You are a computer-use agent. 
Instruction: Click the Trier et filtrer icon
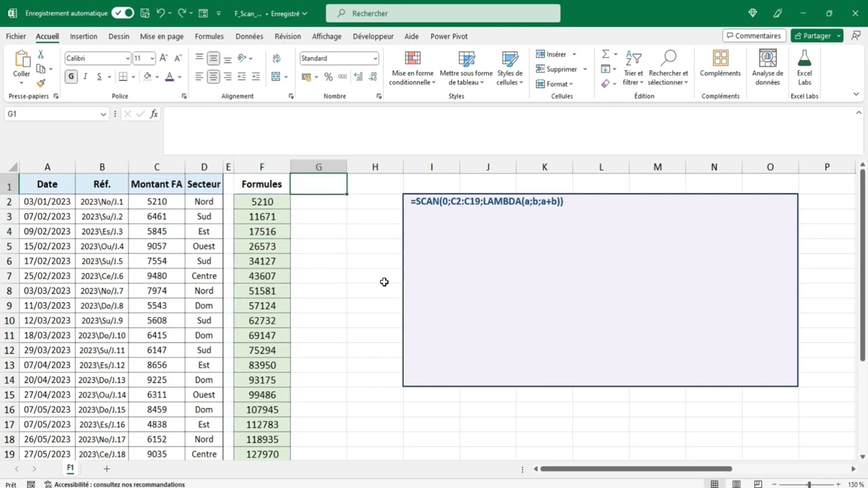pos(633,68)
